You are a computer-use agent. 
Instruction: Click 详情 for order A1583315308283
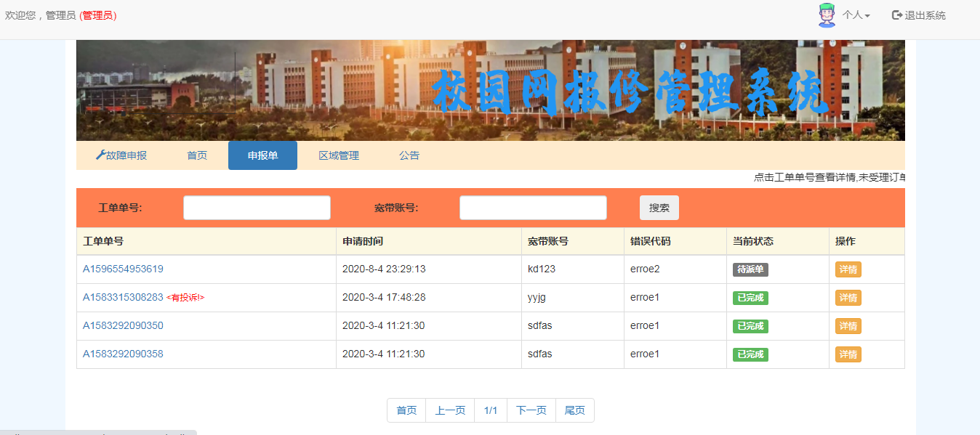tap(848, 298)
